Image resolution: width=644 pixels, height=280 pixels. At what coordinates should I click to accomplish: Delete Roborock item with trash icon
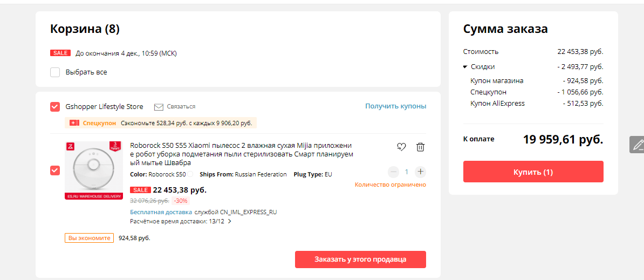421,147
